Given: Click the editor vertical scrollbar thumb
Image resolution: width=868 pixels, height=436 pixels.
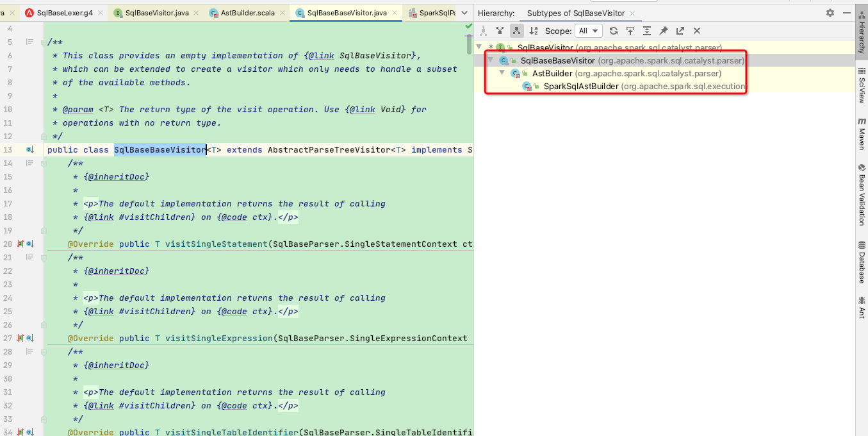Looking at the screenshot, I should point(470,44).
